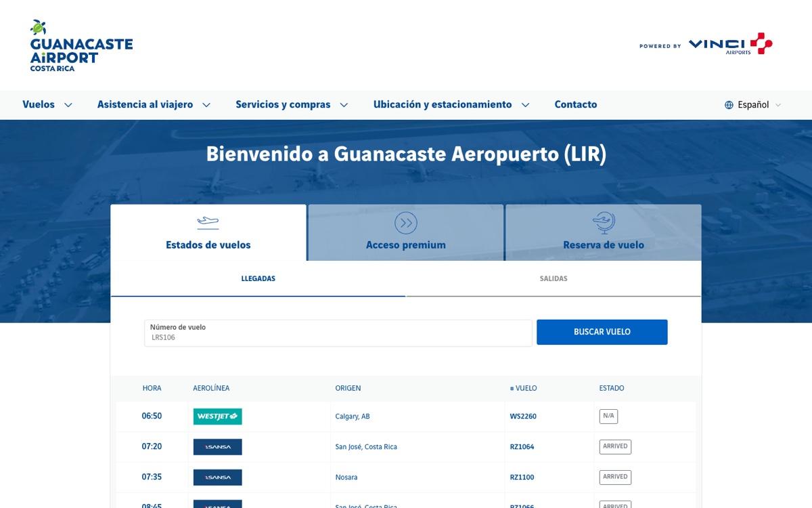Select the airplane icon on Estados de vuelos

tap(208, 222)
